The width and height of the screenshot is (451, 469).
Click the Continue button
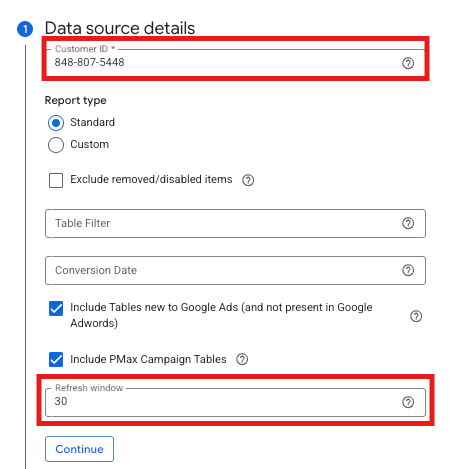[79, 449]
